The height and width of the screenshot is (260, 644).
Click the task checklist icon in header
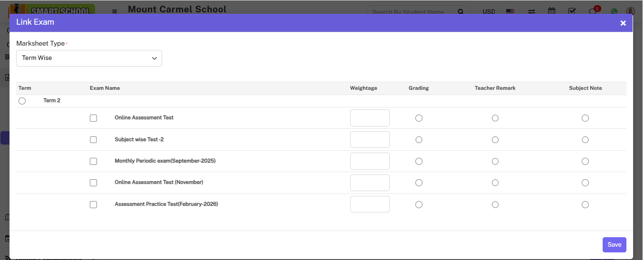point(572,11)
